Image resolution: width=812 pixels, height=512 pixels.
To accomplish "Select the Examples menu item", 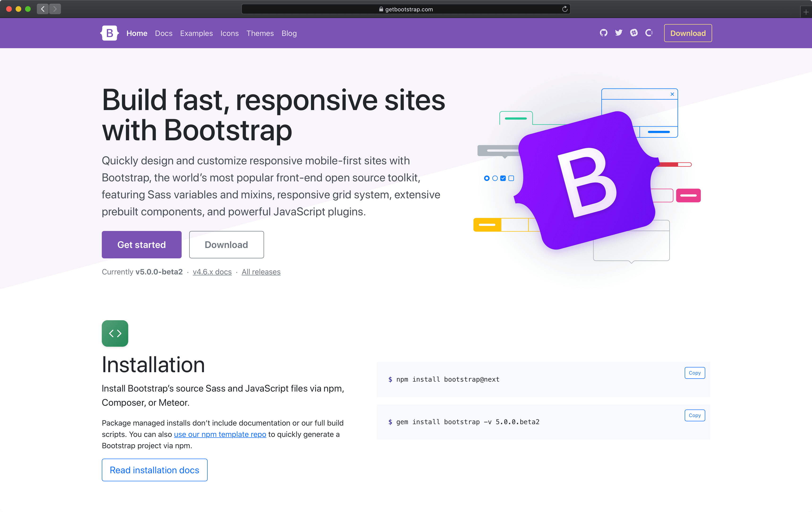I will [x=196, y=33].
